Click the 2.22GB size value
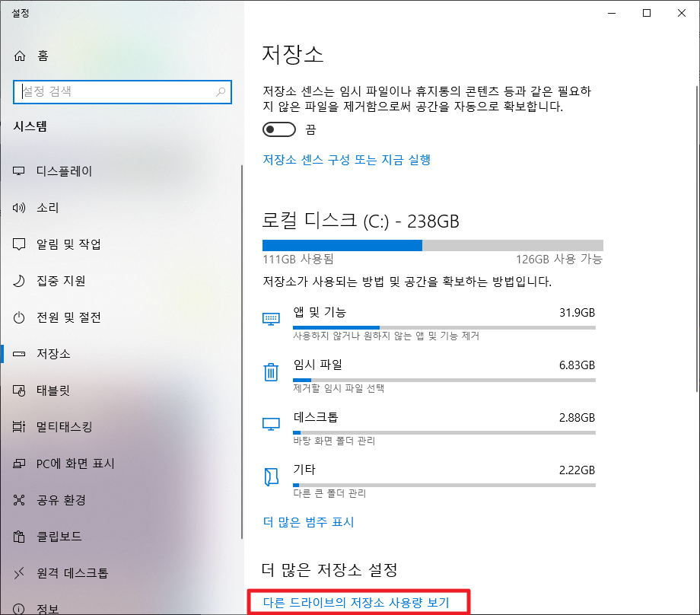 [577, 470]
